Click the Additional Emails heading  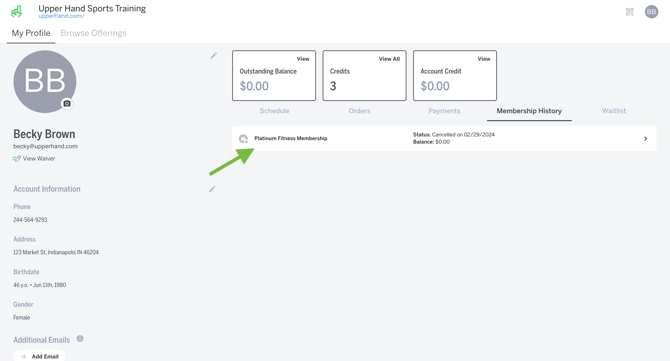[41, 340]
